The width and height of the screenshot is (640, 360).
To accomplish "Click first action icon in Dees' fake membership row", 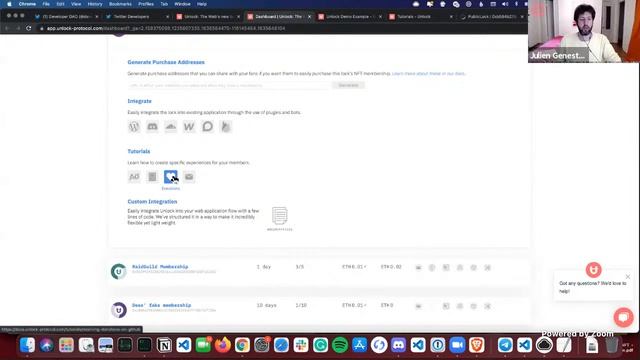I will (418, 306).
